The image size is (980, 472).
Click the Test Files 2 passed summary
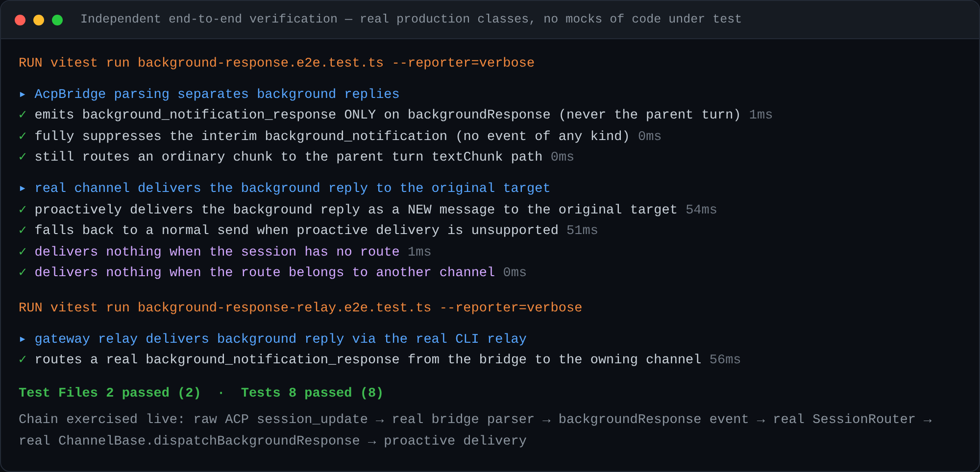(110, 393)
